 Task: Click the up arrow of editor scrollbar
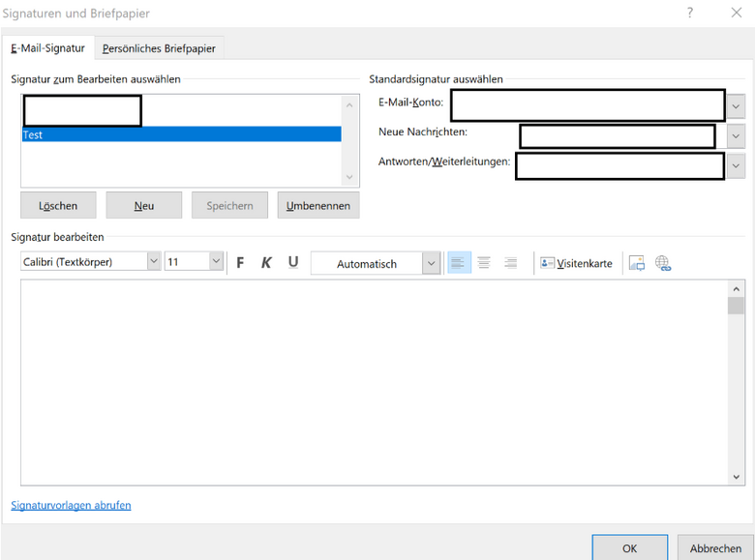pyautogui.click(x=736, y=289)
